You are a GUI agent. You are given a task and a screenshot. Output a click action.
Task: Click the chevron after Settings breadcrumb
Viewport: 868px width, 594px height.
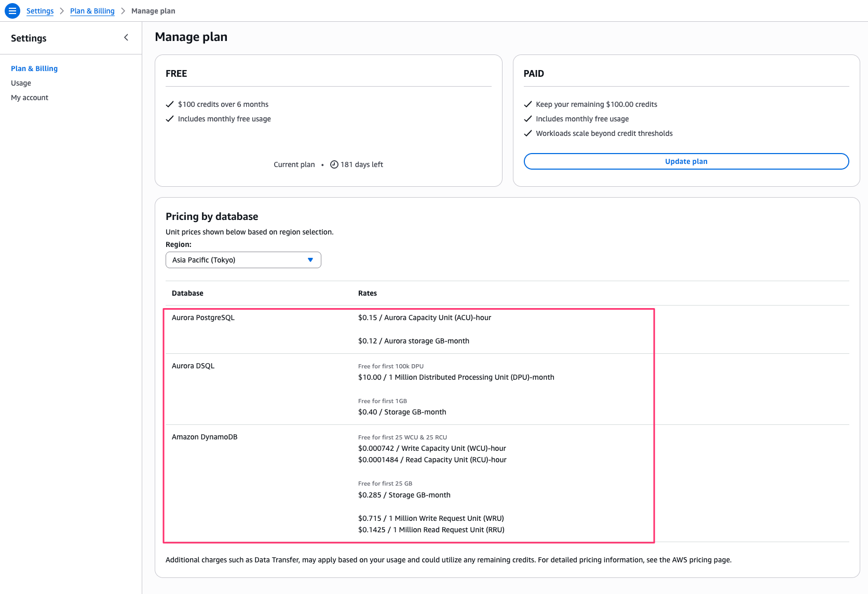(x=62, y=11)
